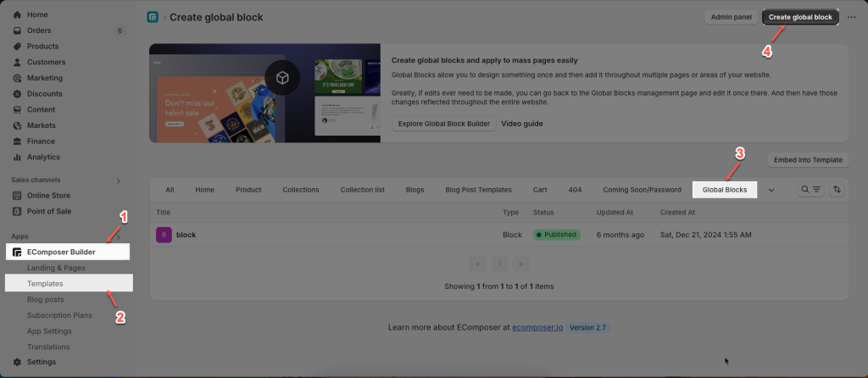This screenshot has width=868, height=378.
Task: Switch to the All tab
Action: coord(170,190)
